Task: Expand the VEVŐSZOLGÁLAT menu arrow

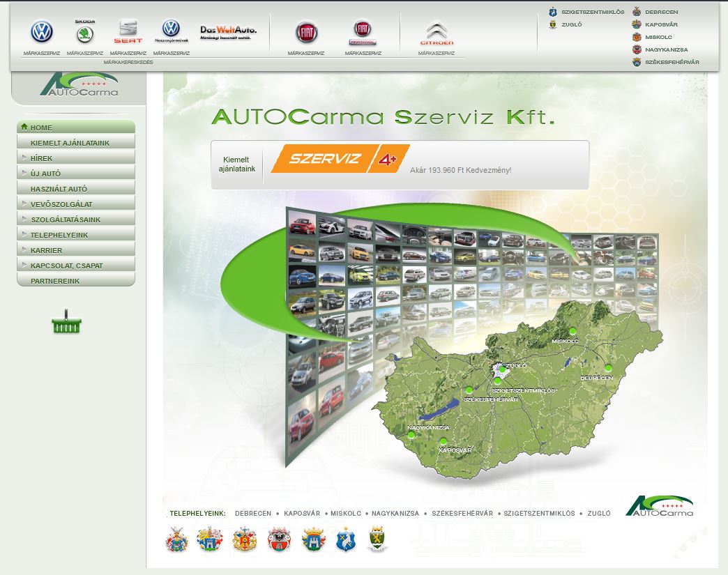Action: click(24, 204)
